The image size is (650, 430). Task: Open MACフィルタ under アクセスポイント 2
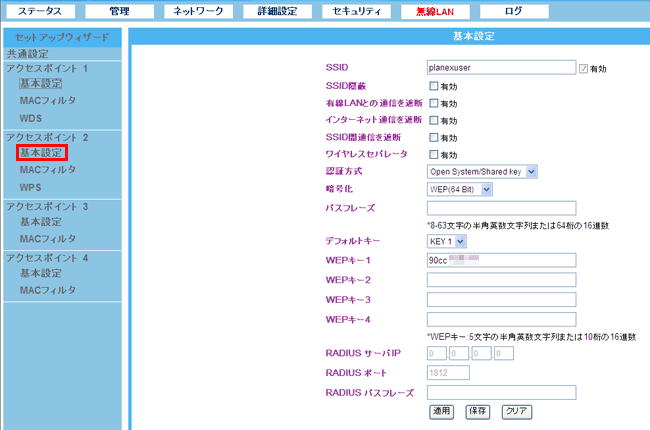pos(48,170)
